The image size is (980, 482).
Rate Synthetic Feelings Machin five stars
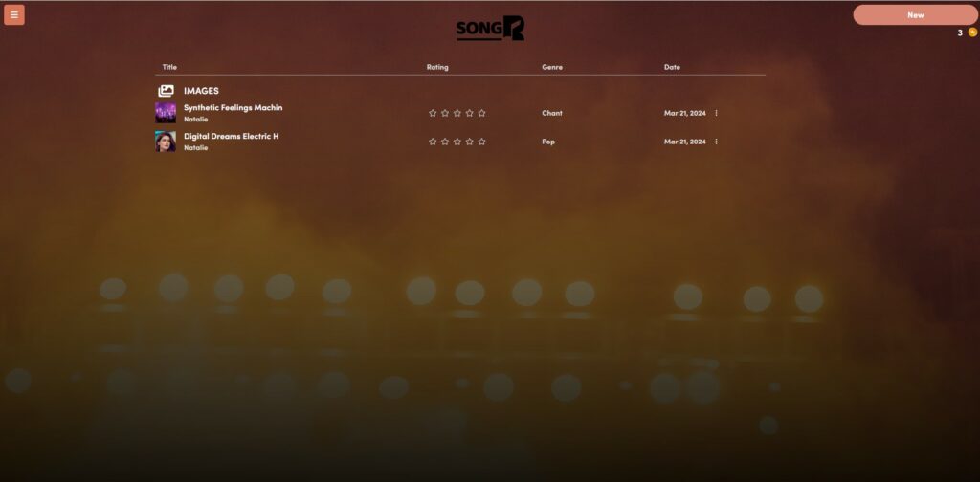tap(481, 113)
